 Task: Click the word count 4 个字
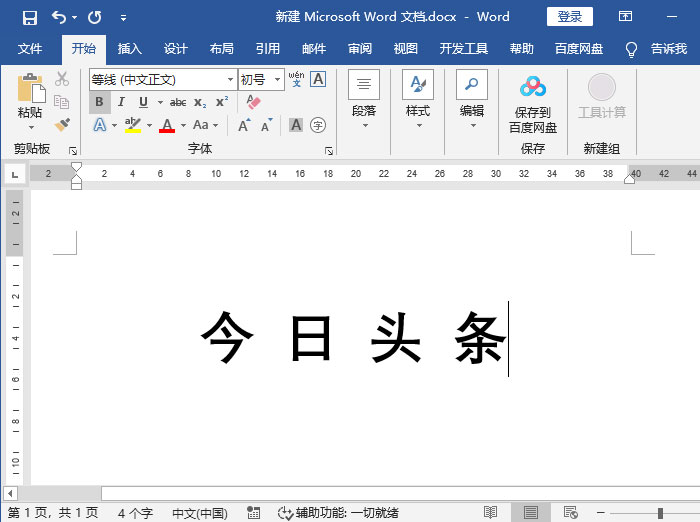click(x=135, y=513)
